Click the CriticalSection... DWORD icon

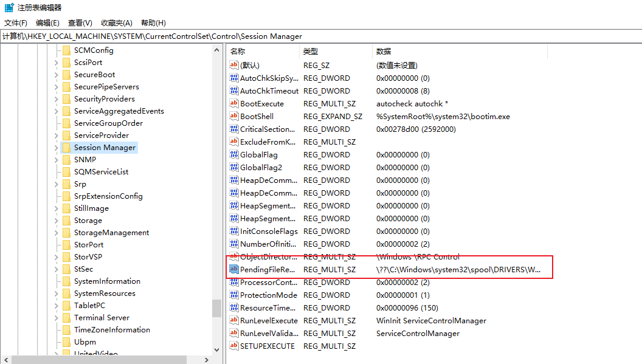[x=234, y=129]
